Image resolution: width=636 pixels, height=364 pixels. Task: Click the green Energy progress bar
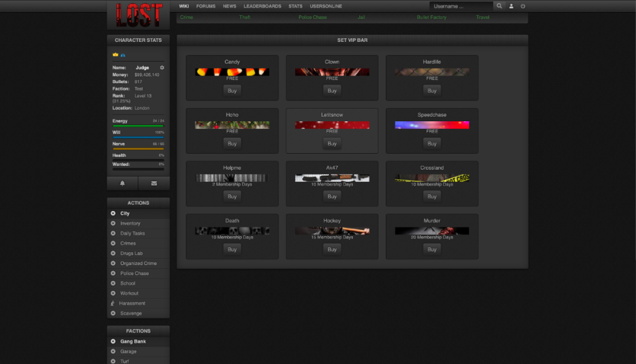[138, 126]
